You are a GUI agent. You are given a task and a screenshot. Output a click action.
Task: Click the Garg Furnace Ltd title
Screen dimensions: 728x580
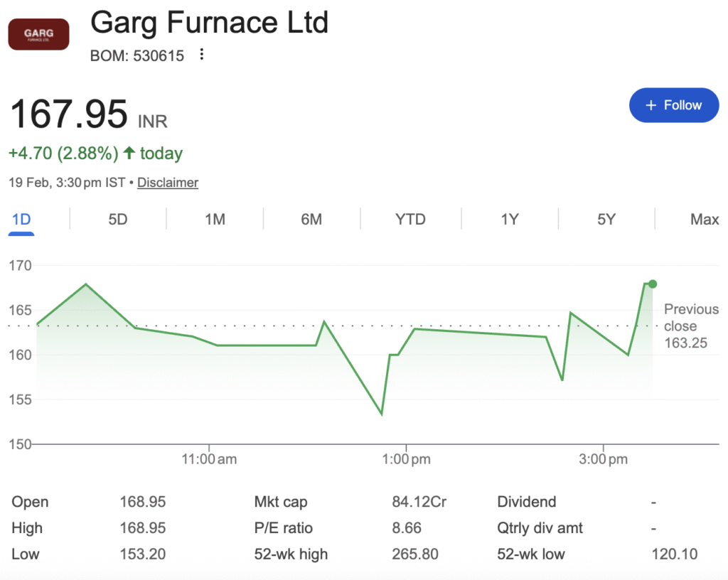tap(210, 23)
